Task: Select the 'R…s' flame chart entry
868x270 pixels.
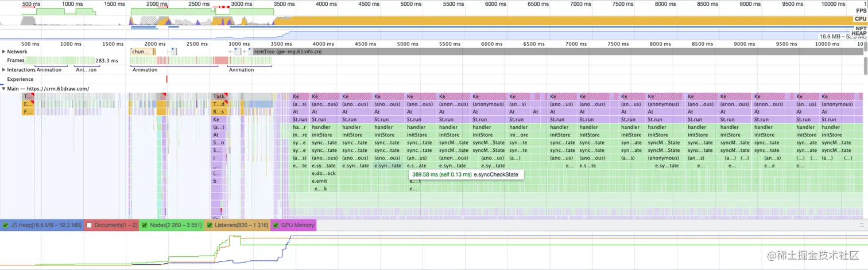Action: (x=218, y=112)
